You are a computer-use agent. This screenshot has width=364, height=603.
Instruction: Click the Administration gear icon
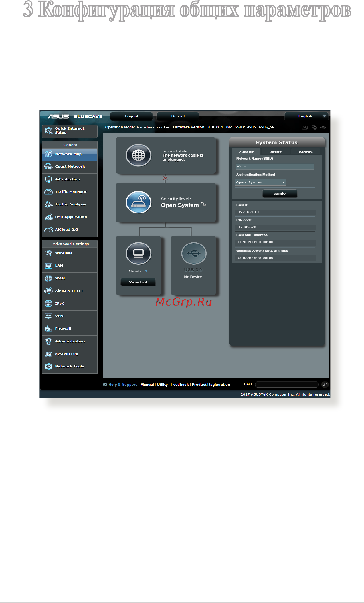[48, 341]
